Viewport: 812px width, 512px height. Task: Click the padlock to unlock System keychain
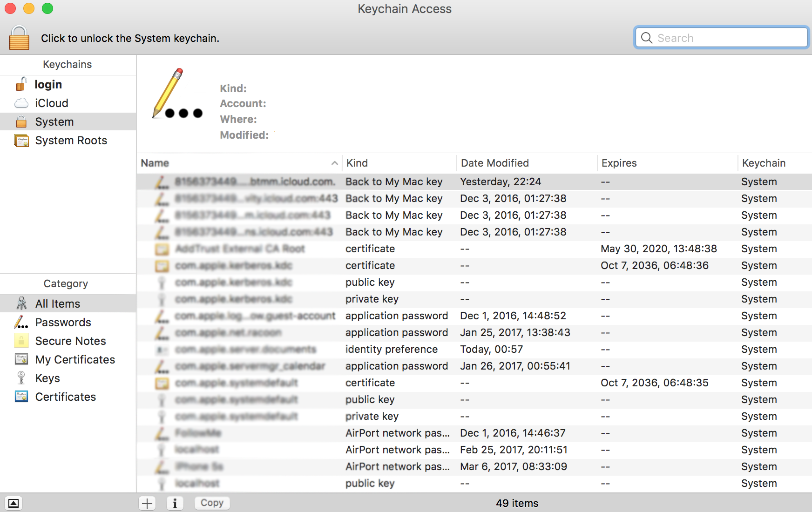tap(19, 38)
